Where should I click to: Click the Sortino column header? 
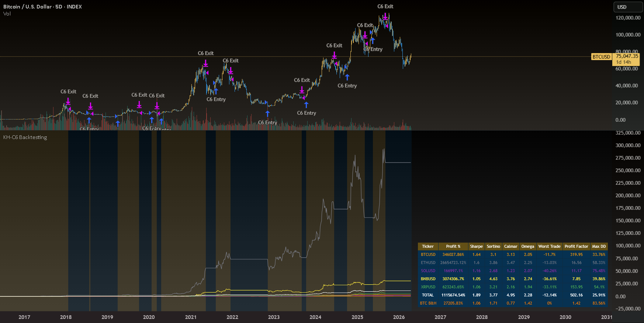493,246
